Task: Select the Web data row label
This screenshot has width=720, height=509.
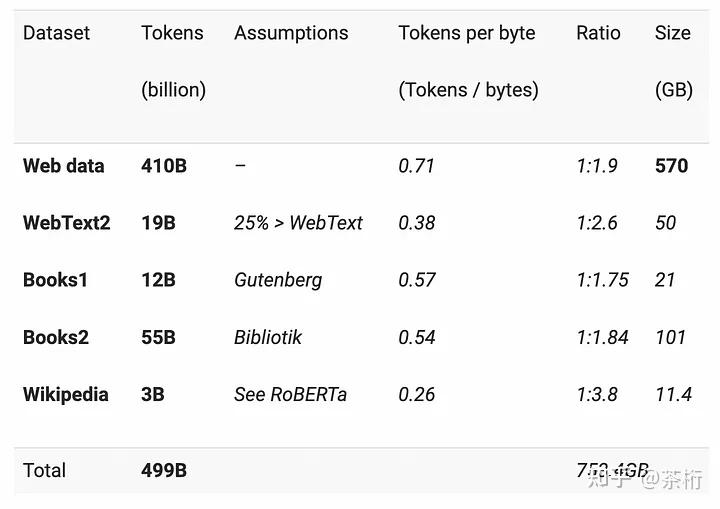Action: 63,166
